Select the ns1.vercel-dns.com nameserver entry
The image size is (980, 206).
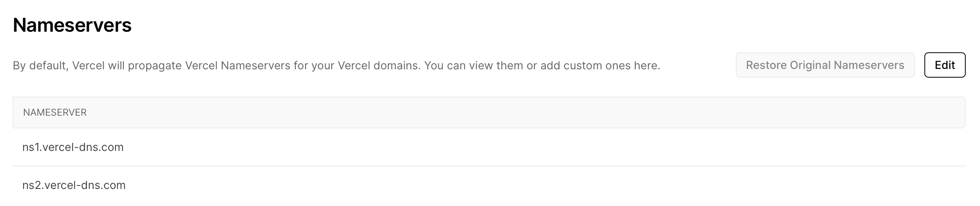pos(73,147)
